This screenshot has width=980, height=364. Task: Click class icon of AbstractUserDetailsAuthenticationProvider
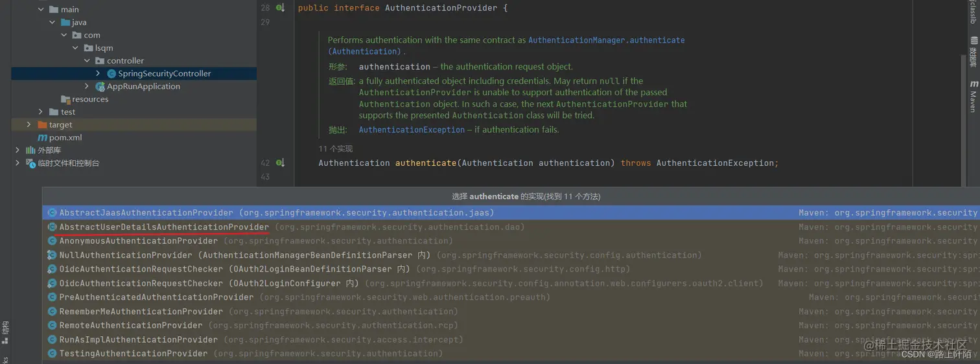(x=52, y=227)
